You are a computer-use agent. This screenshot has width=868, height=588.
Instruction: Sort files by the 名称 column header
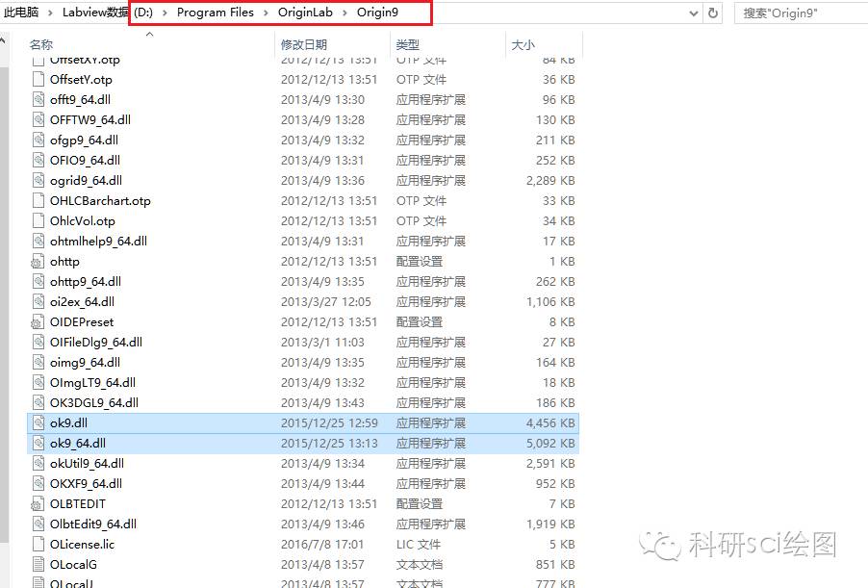[41, 45]
